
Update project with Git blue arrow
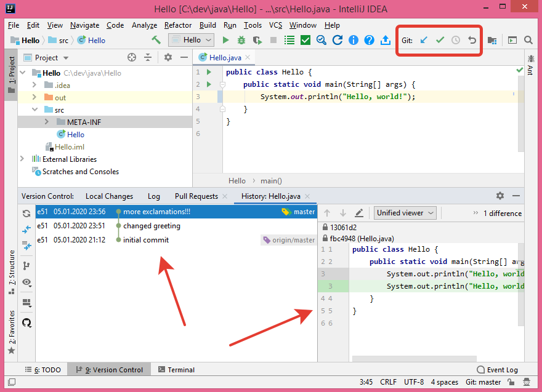click(424, 41)
